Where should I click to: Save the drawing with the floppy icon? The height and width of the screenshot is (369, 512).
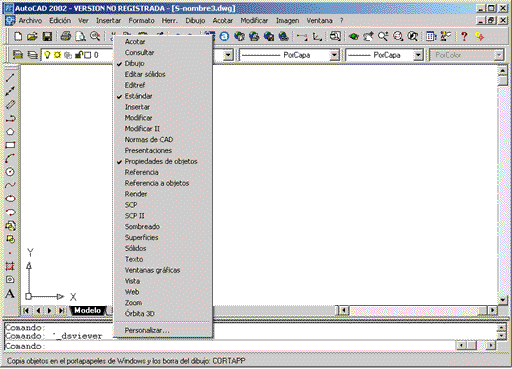[47, 36]
